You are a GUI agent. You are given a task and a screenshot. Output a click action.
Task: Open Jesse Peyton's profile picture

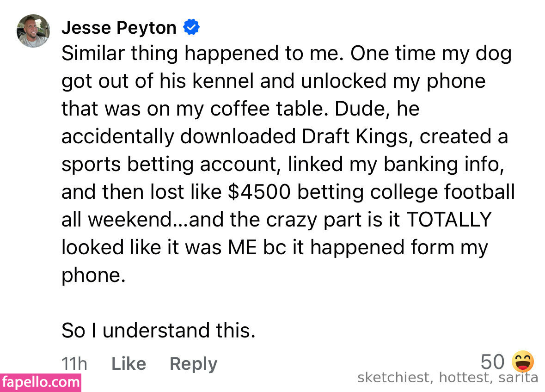point(33,31)
